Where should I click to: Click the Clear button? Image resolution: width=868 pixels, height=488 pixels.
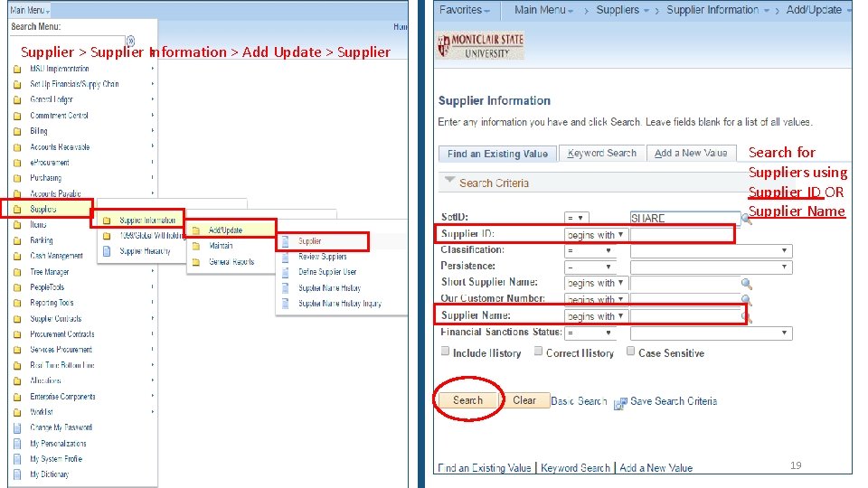(524, 400)
